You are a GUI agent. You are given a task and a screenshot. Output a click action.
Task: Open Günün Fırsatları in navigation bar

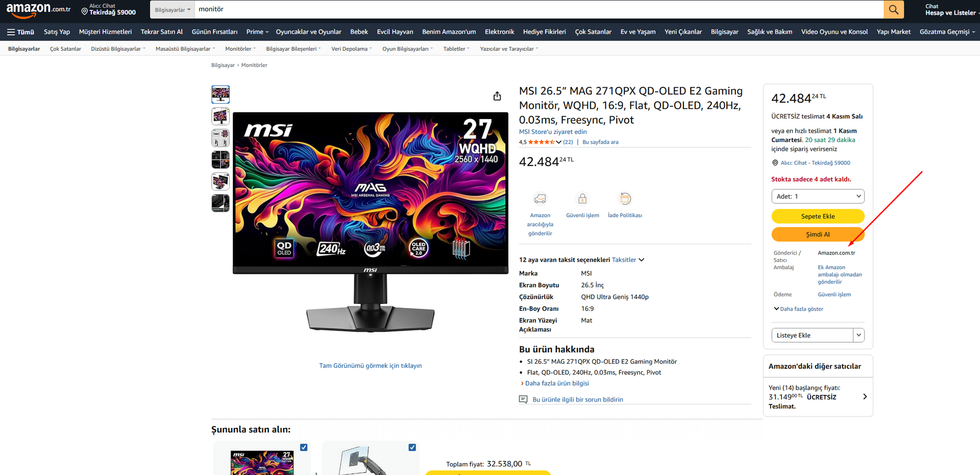click(x=214, y=32)
